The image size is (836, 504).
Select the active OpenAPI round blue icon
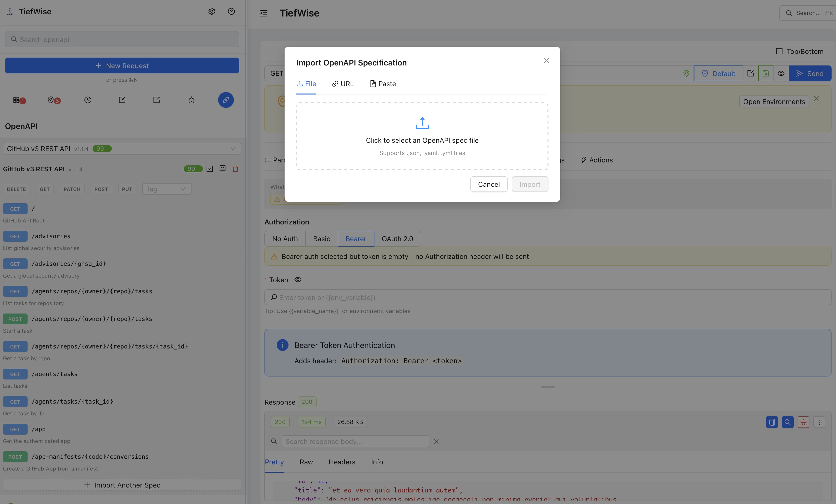226,100
